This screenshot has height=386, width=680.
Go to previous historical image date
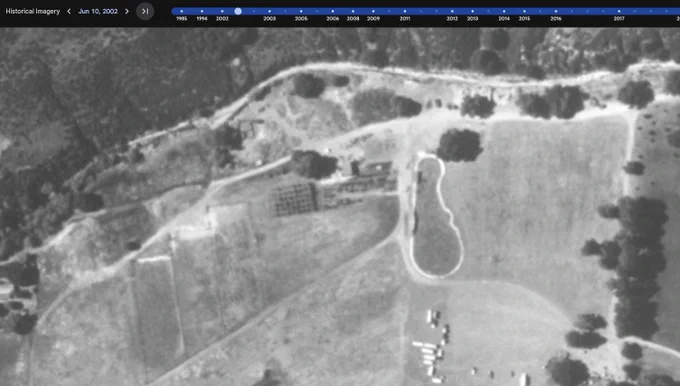pyautogui.click(x=69, y=11)
